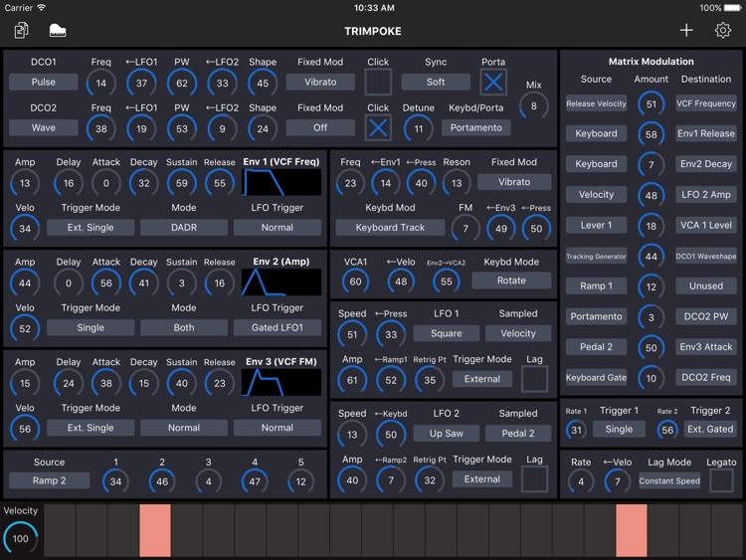Select Ramp 2 tracking source button
746x560 pixels.
click(49, 480)
